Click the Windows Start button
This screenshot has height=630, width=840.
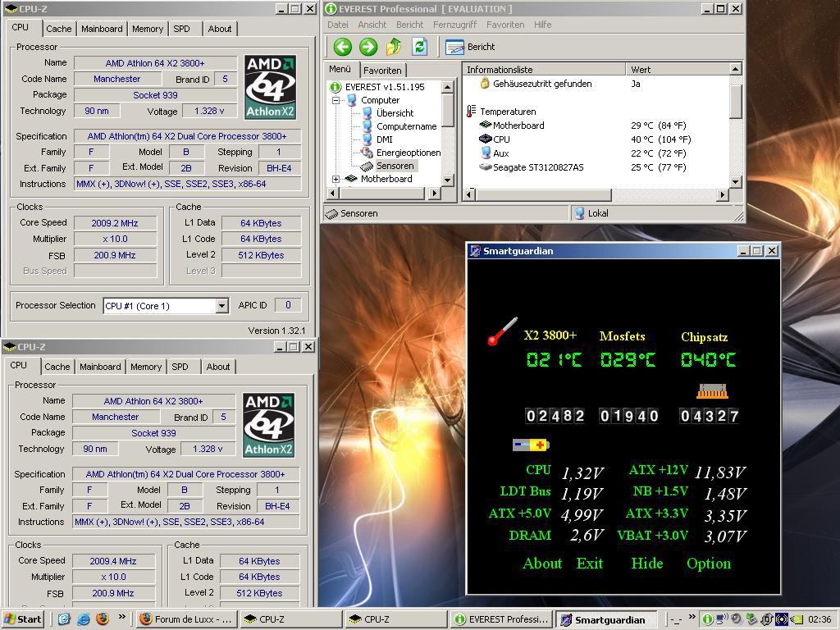(23, 619)
